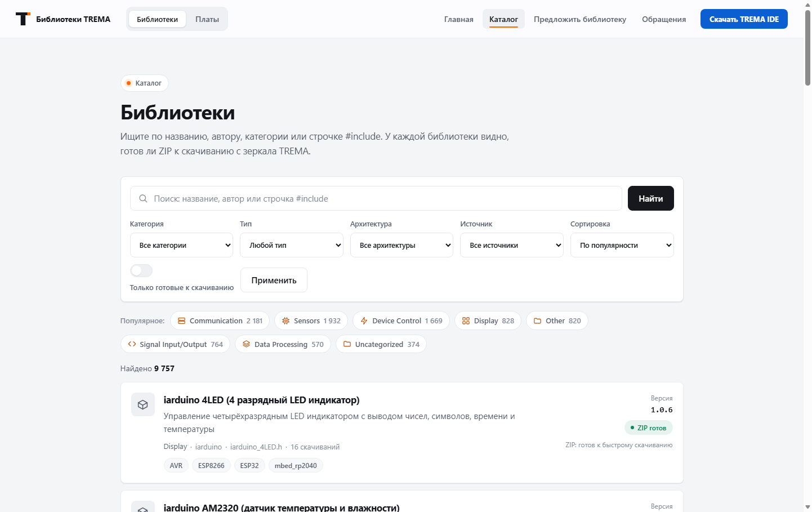Open the Категория dropdown 'Все категории'

click(x=181, y=245)
